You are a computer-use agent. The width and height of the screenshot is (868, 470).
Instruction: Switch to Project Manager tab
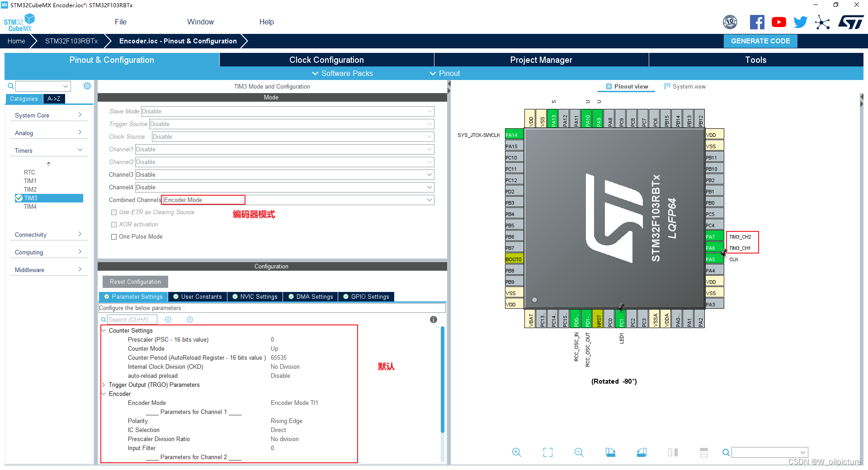point(541,60)
